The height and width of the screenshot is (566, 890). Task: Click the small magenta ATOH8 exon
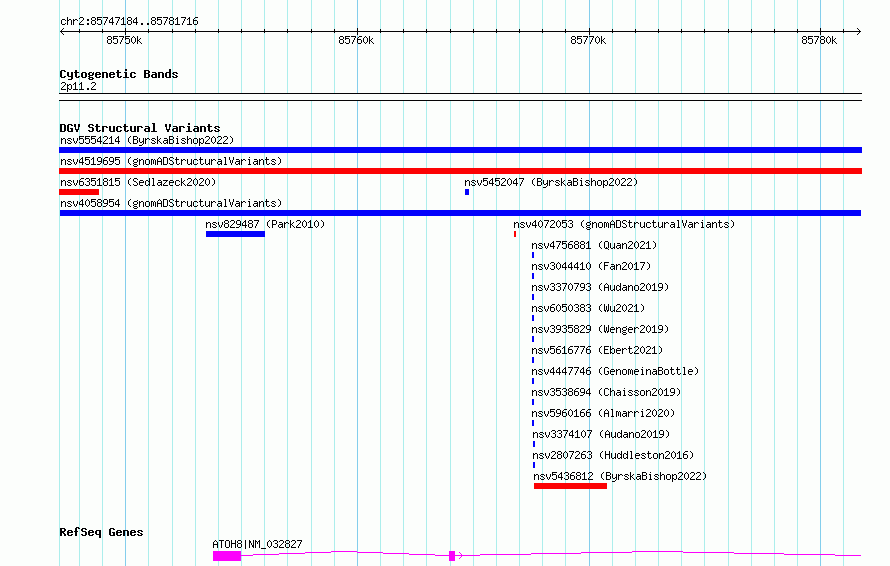tap(452, 556)
